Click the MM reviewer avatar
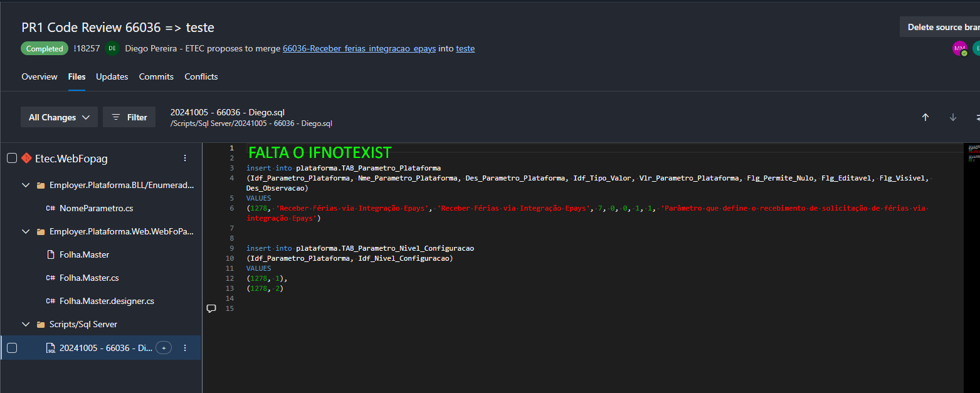980x393 pixels. tap(960, 48)
